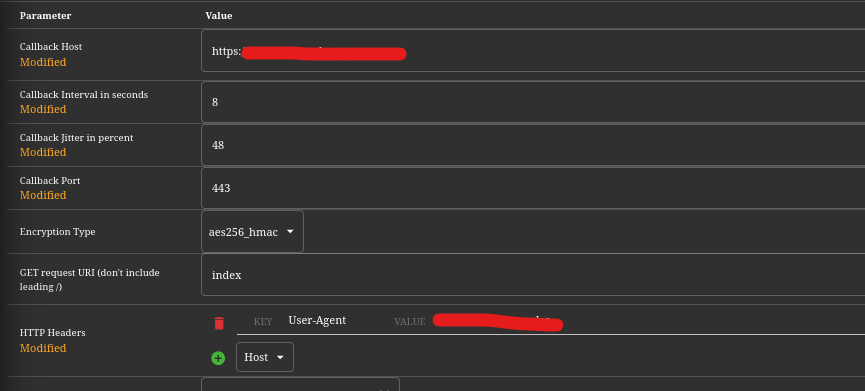Select the Callback Jitter in percent label
The image size is (865, 391).
click(x=76, y=137)
